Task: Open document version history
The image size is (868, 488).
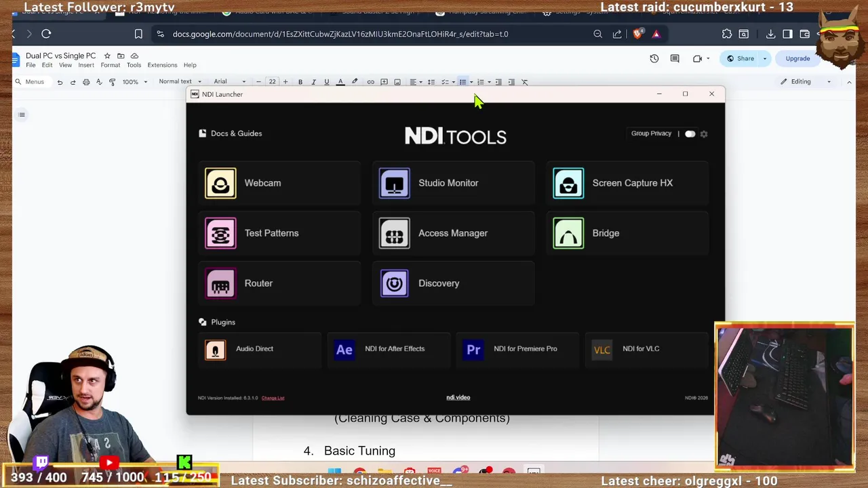Action: 654,58
